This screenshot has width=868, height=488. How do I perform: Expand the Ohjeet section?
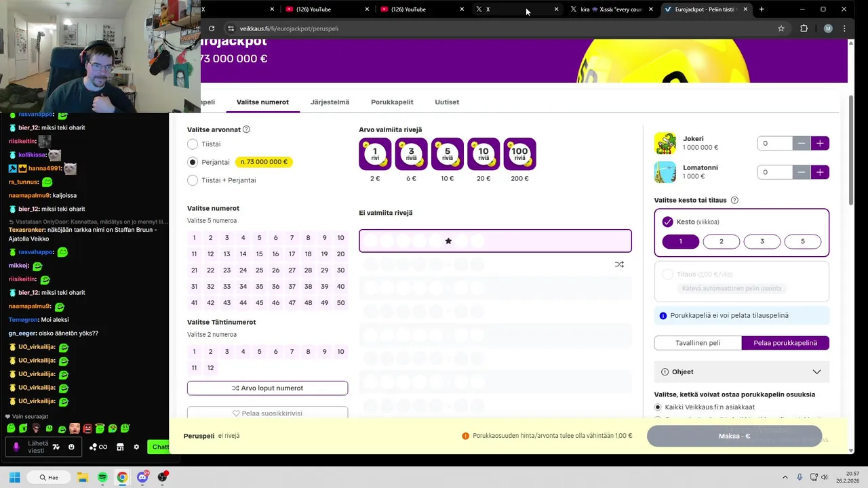[x=741, y=371]
